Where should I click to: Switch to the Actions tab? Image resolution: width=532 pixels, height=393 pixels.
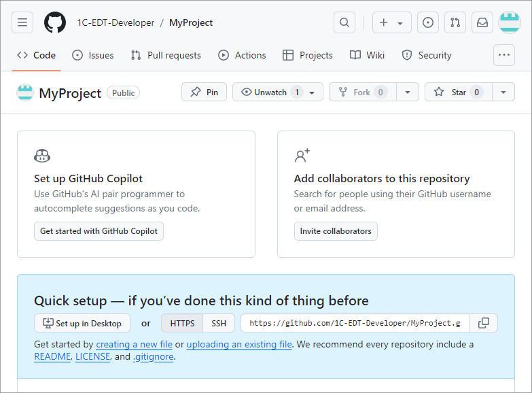point(242,55)
